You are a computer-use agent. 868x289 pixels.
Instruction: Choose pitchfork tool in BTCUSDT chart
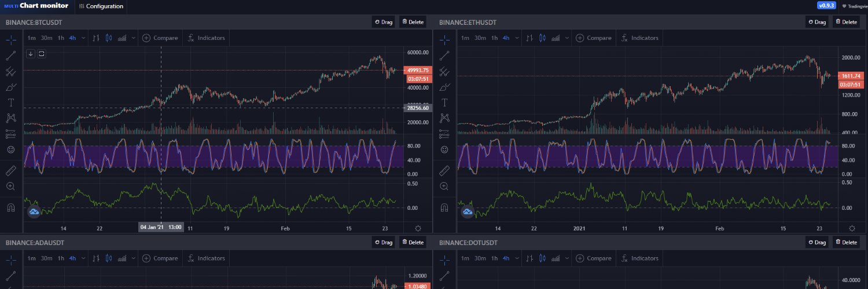click(11, 72)
